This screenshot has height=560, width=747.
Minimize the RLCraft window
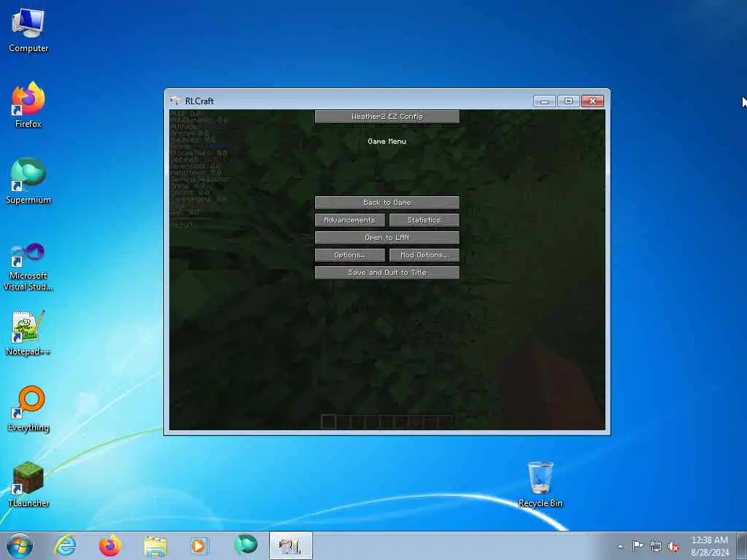(x=544, y=101)
